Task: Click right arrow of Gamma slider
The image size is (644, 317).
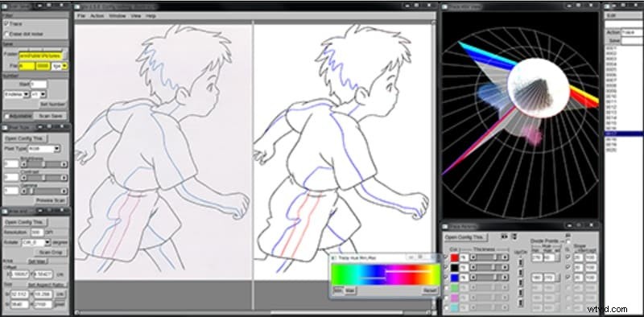Action: pos(64,191)
